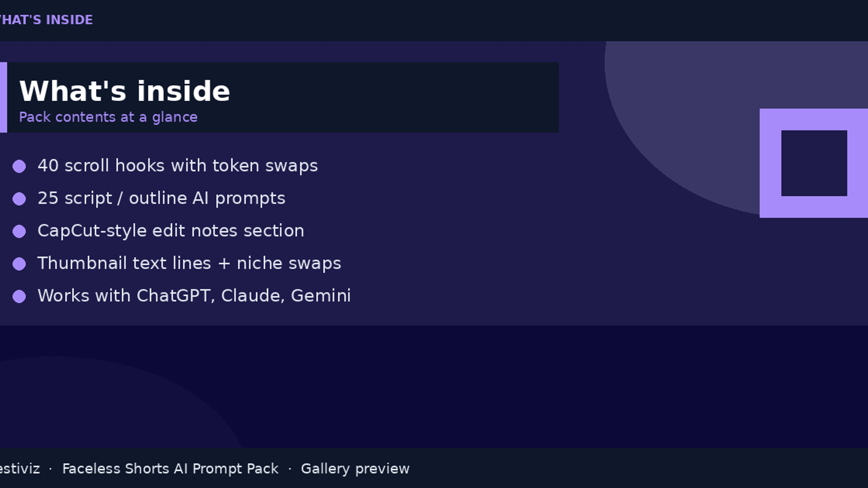The image size is (868, 488).
Task: Click the CapCut-style edit notes section text
Action: pyautogui.click(x=171, y=231)
